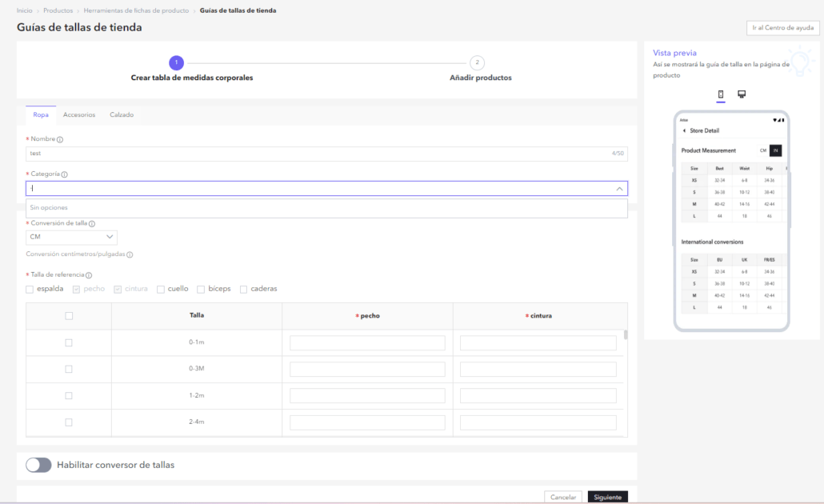Open the Calzado tab
The image size is (824, 504).
click(122, 115)
